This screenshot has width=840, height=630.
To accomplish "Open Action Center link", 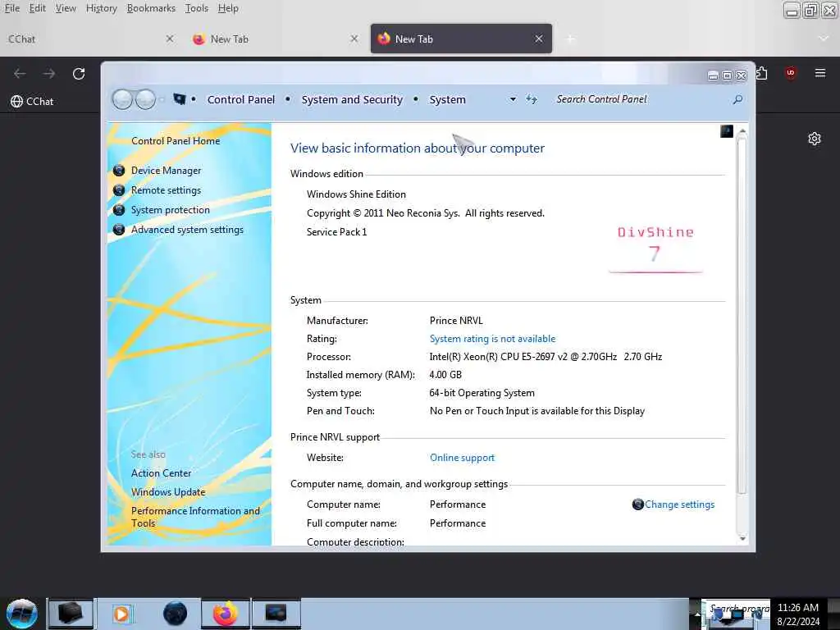I will [162, 473].
